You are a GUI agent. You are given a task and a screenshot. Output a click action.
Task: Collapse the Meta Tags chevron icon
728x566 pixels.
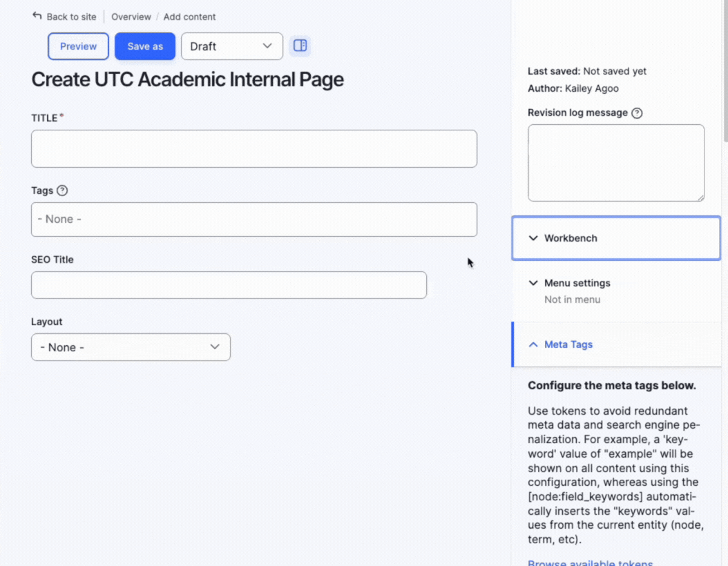pyautogui.click(x=533, y=344)
